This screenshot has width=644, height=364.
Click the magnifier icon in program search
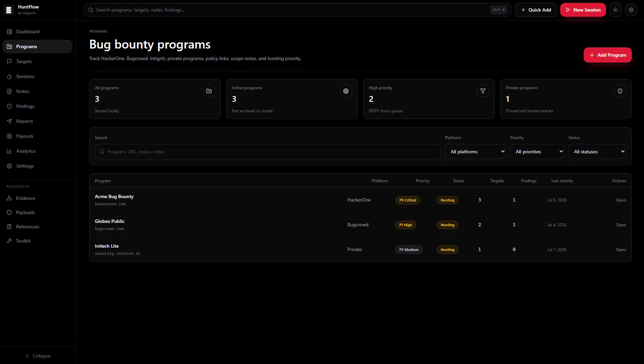[102, 152]
